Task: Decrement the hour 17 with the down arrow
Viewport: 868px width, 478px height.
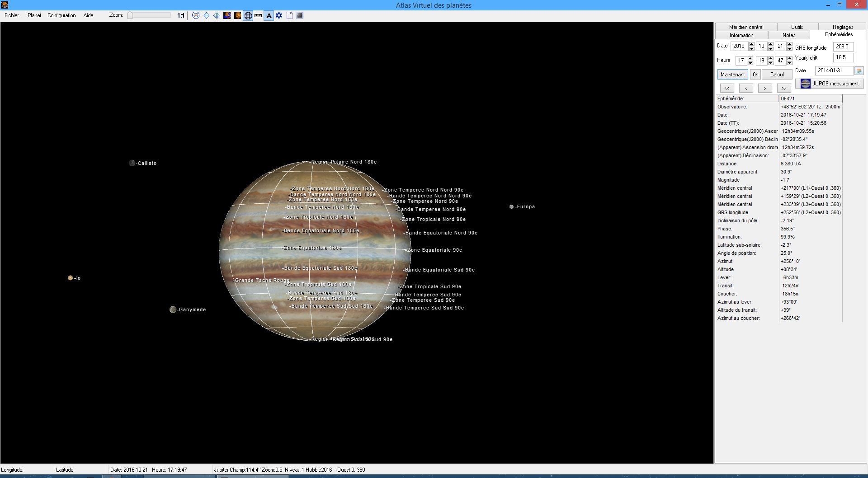Action: pyautogui.click(x=750, y=63)
